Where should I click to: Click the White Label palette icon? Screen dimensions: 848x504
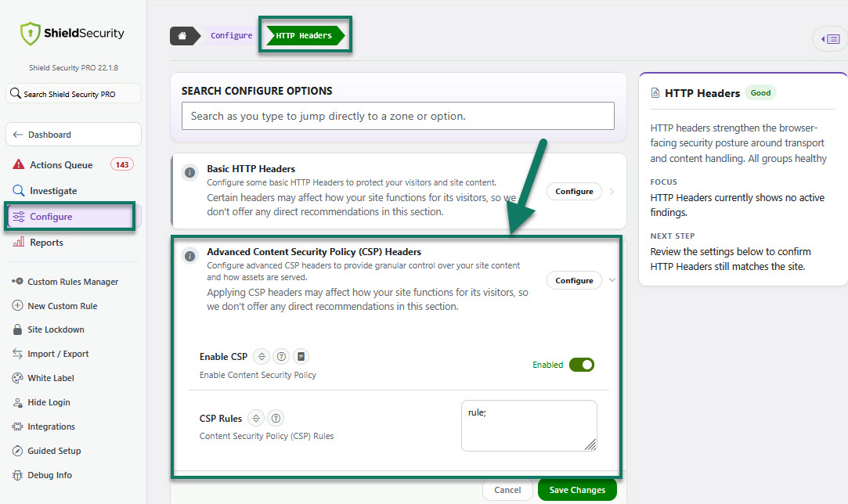[x=17, y=378]
